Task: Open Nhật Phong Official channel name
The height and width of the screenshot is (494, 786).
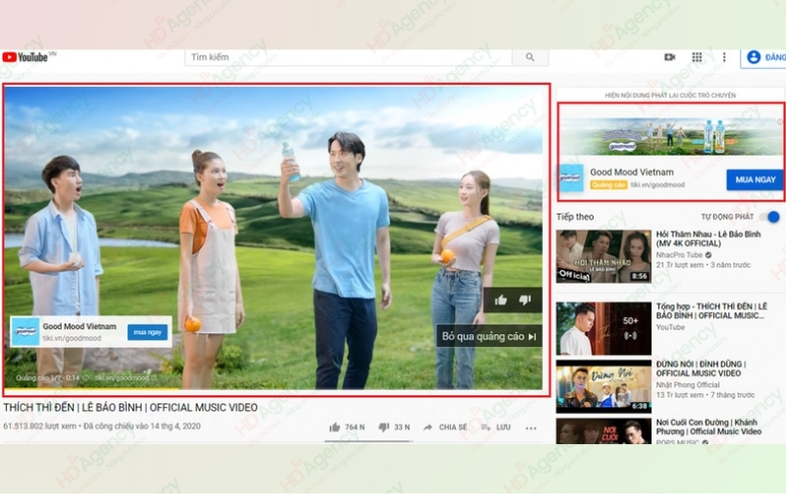Action: click(x=688, y=385)
